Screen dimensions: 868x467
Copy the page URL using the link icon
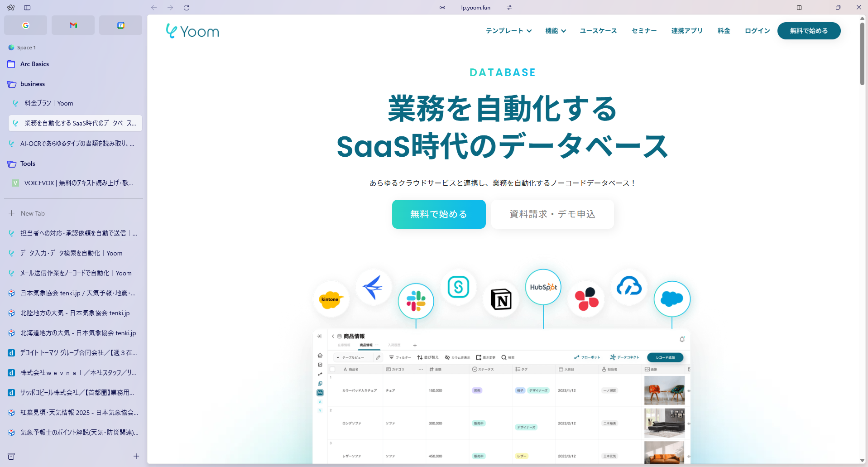442,7
